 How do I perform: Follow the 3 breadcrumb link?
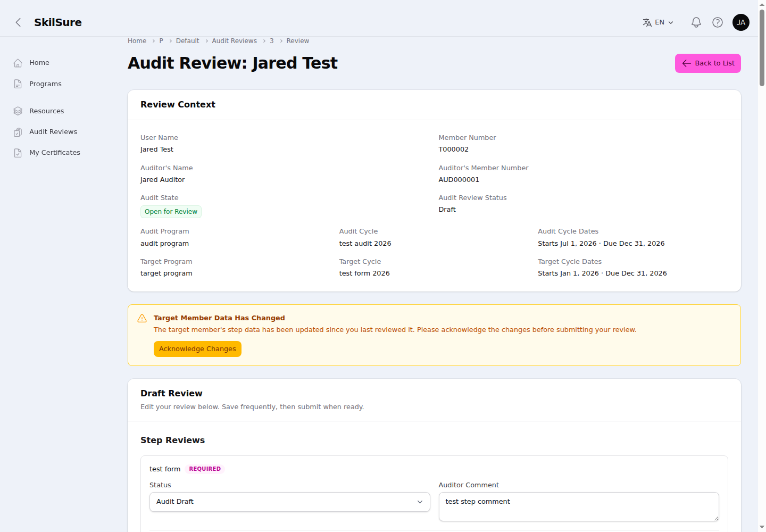point(271,41)
